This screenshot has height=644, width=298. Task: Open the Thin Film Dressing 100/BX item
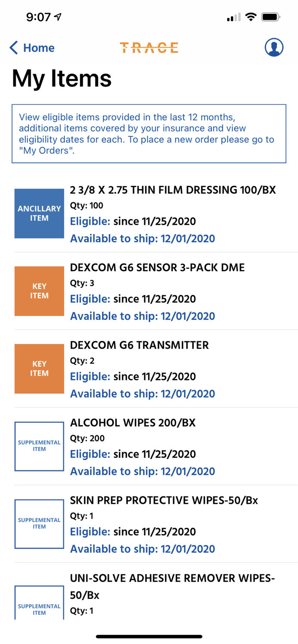click(x=173, y=190)
